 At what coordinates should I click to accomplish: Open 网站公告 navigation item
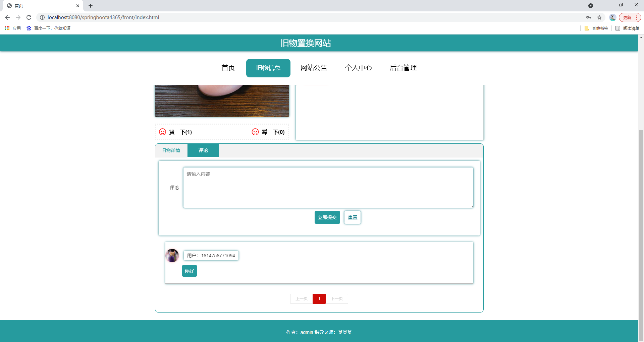[x=314, y=68]
